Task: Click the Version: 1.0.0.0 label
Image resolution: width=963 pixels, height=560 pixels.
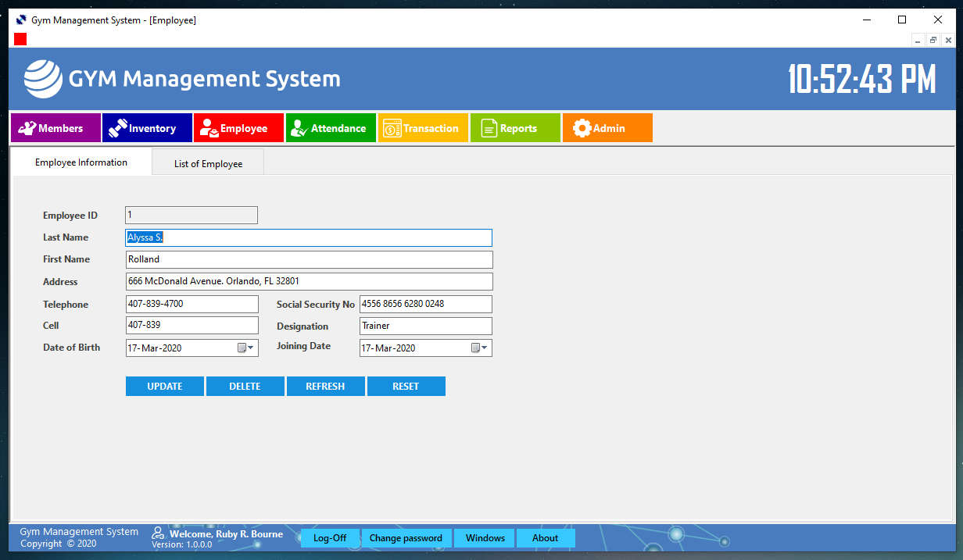Action: click(182, 544)
